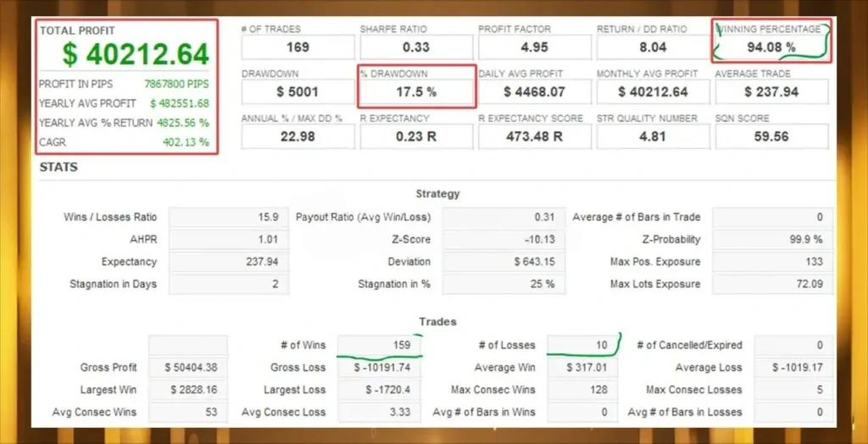Select the Monthly Avg Profit value box
This screenshot has height=444, width=868.
pyautogui.click(x=653, y=92)
